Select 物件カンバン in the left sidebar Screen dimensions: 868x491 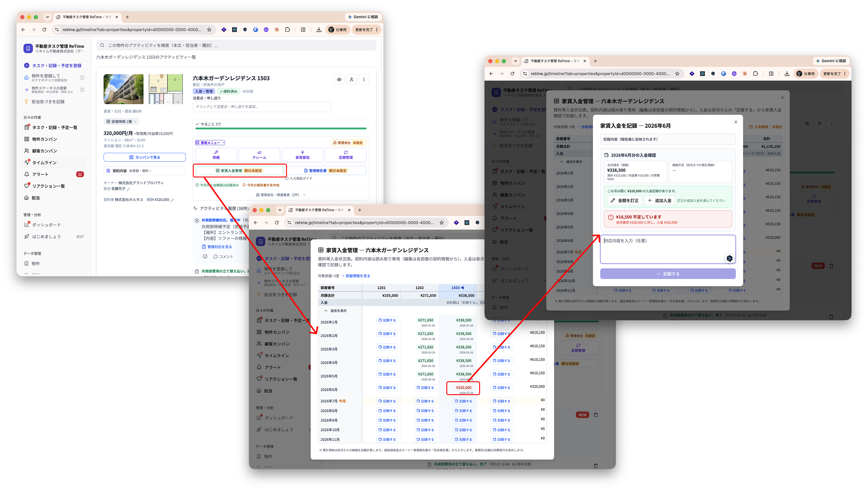click(44, 139)
